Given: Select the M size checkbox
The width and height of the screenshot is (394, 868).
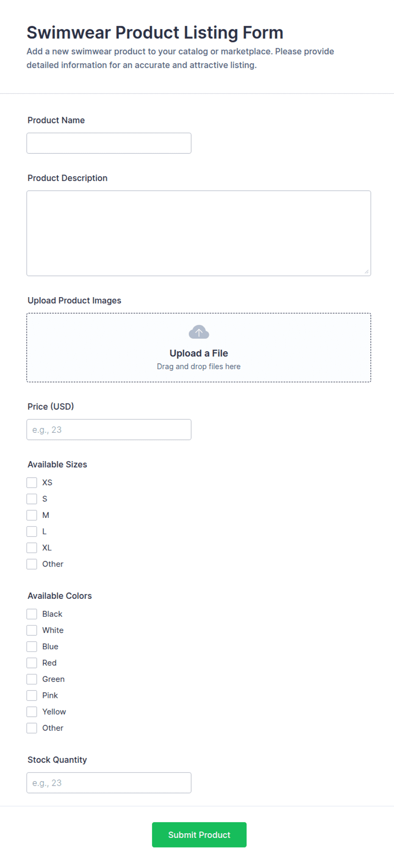Looking at the screenshot, I should pos(32,515).
